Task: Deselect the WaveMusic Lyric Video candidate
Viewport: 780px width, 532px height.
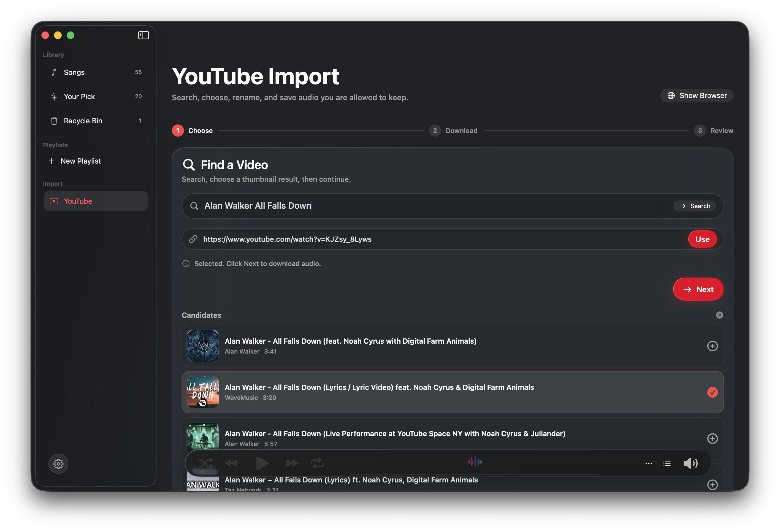Action: tap(712, 392)
